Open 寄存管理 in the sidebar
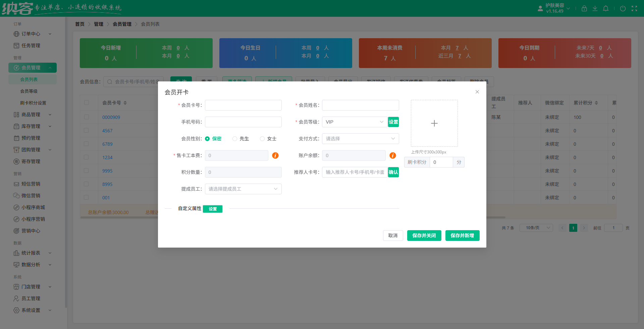 tap(33, 161)
